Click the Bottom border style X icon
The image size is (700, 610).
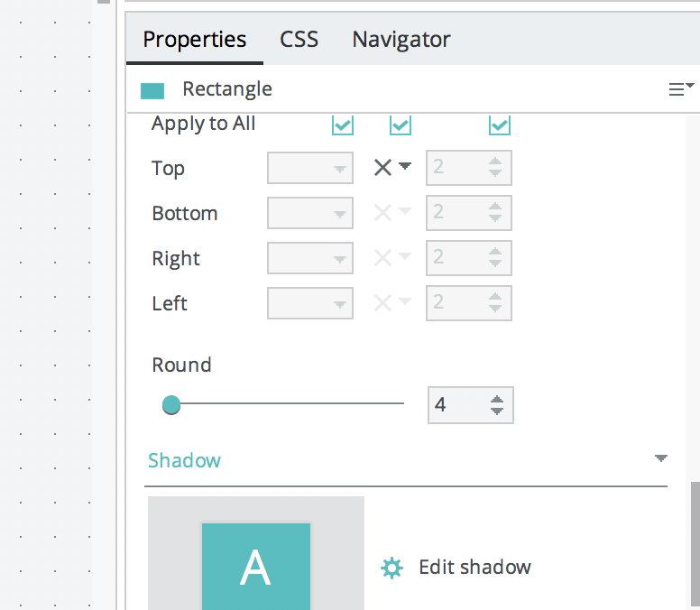[383, 212]
